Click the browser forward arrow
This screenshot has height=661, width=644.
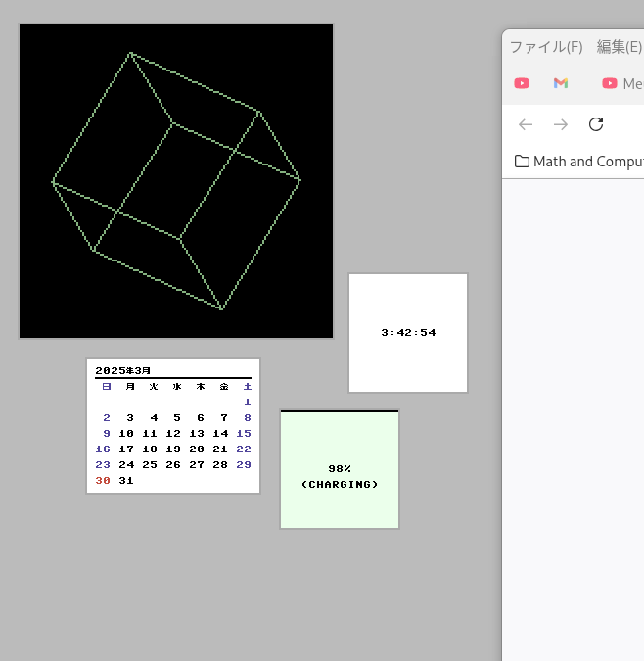coord(561,124)
